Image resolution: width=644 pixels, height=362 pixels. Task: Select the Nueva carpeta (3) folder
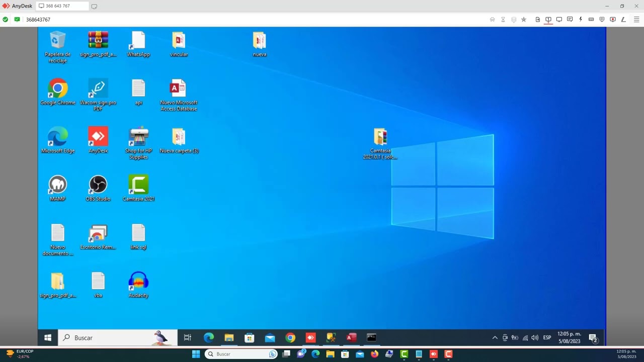tap(179, 140)
